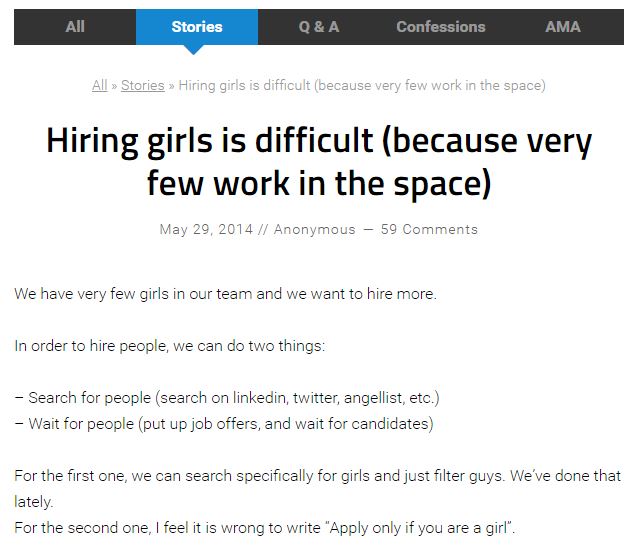Open the Confessions tab
The width and height of the screenshot is (637, 545).
pos(440,27)
